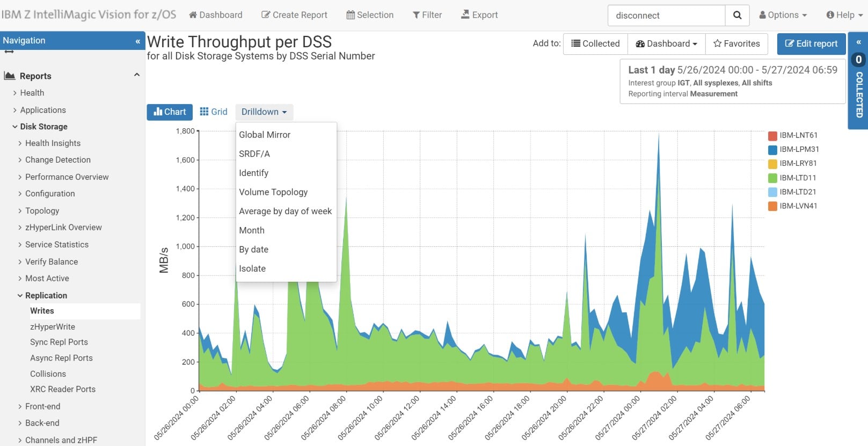The height and width of the screenshot is (446, 868).
Task: Add report to Collected
Action: pyautogui.click(x=595, y=43)
